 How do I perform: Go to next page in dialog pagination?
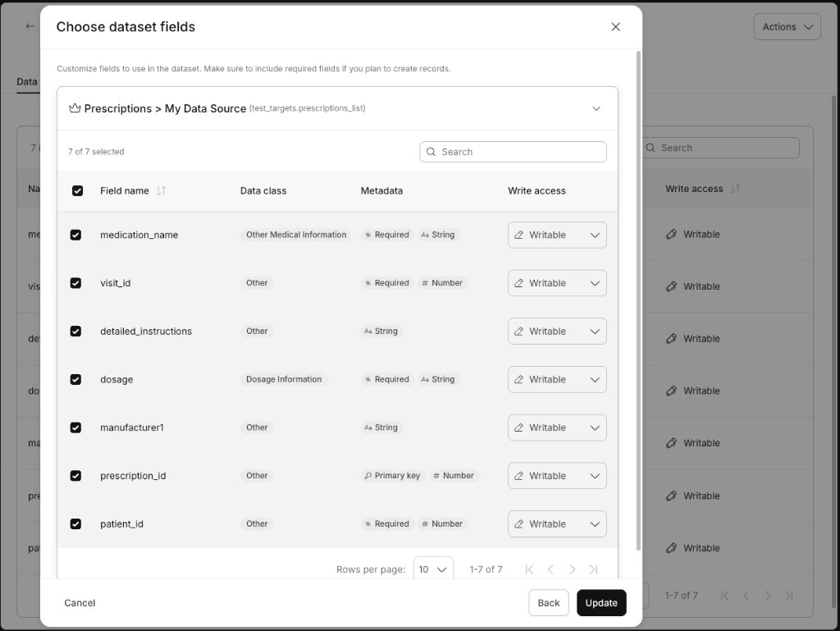(572, 569)
